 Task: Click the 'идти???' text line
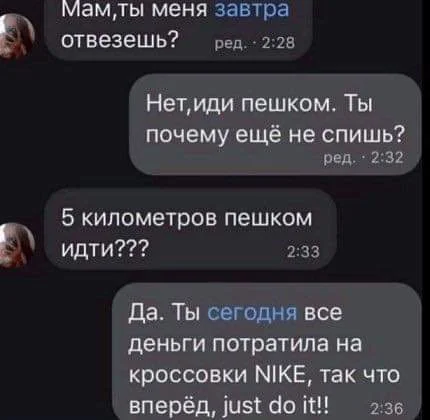104,248
